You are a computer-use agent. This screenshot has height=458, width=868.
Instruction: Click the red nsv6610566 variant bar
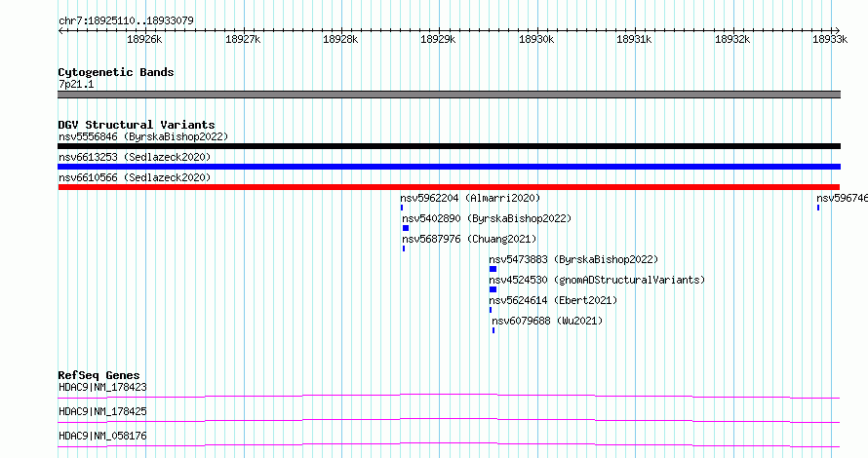point(449,187)
